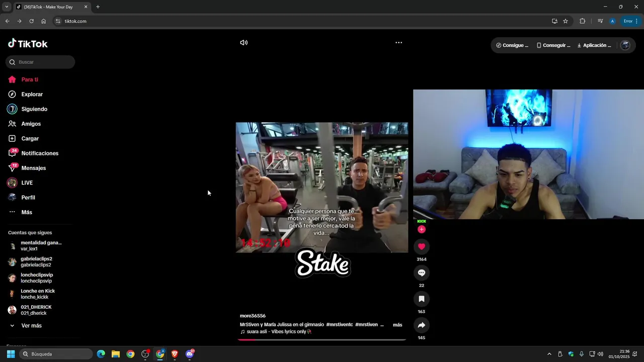The height and width of the screenshot is (362, 644).
Task: Open Discord from the taskbar
Action: (190, 354)
